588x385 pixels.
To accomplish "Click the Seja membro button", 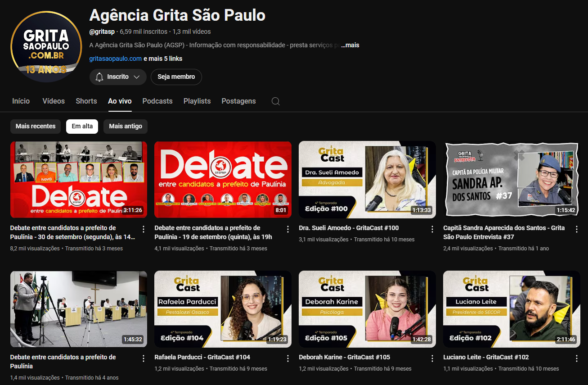I will click(x=176, y=77).
